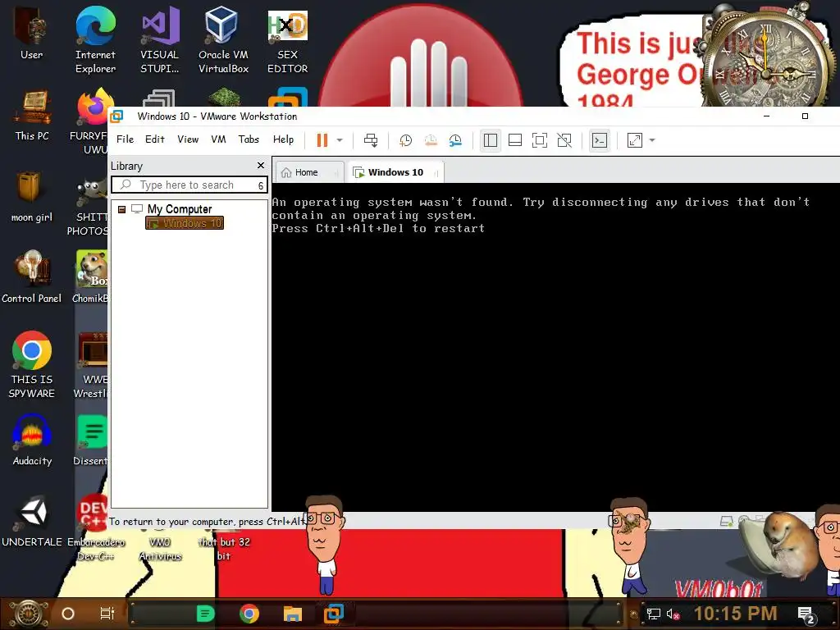Screen dimensions: 840x630
Task: Click the Unity mode toolbar icon
Action: coord(564,140)
